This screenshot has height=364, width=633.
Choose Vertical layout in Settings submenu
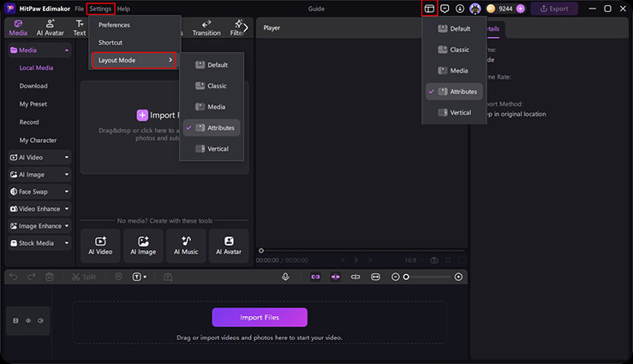212,149
